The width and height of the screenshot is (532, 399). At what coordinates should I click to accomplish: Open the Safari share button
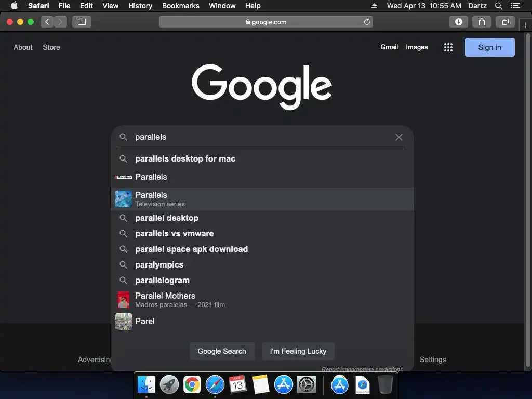click(x=482, y=22)
